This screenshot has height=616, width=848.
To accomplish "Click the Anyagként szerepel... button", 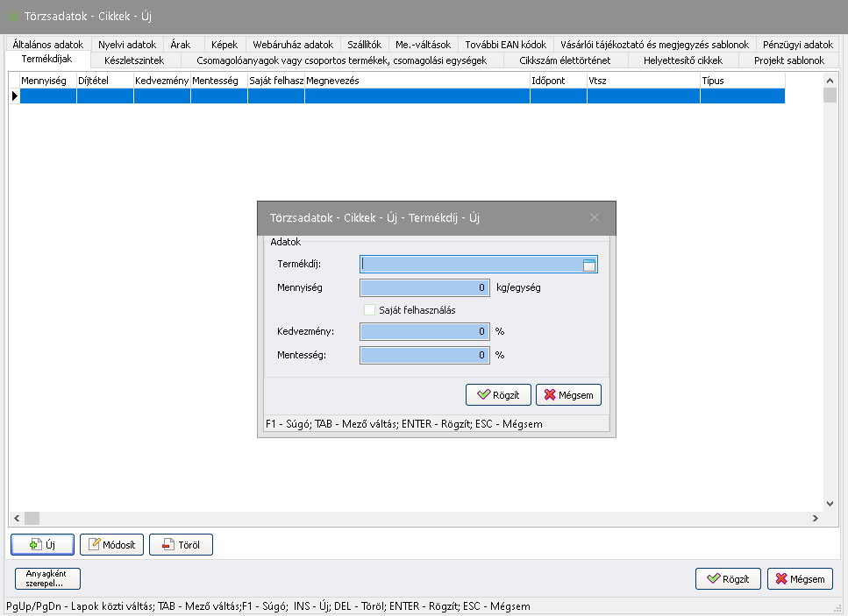I will (47, 578).
